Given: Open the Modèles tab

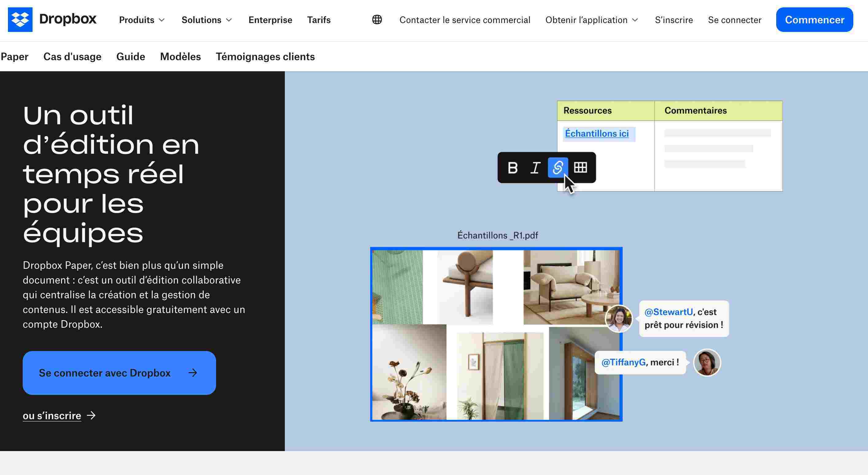Looking at the screenshot, I should tap(180, 56).
